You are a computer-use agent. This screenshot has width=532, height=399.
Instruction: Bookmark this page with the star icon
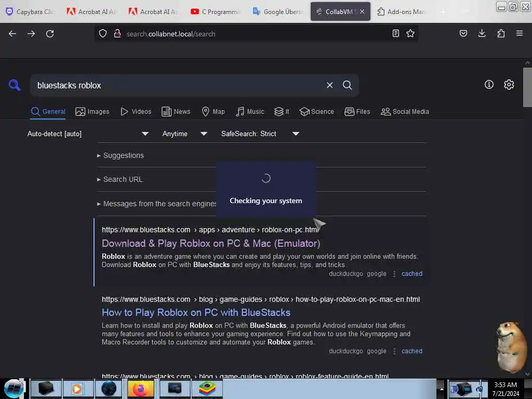click(x=410, y=33)
